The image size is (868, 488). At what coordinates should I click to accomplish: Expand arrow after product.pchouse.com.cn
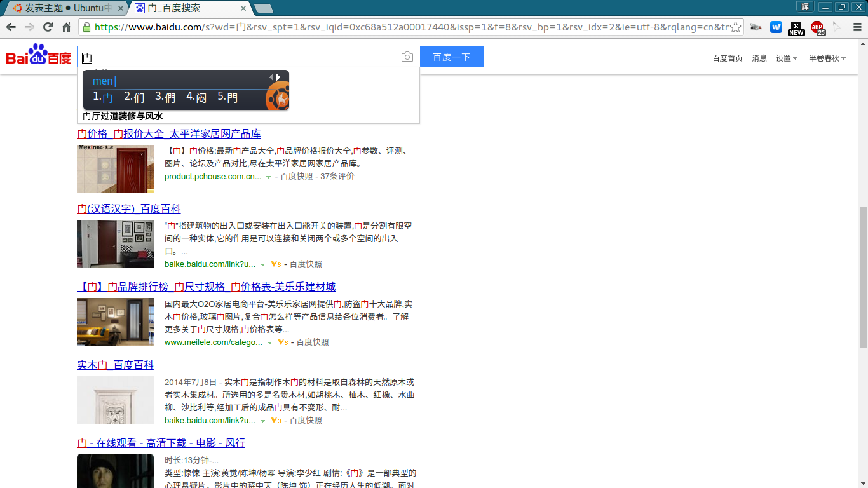268,177
